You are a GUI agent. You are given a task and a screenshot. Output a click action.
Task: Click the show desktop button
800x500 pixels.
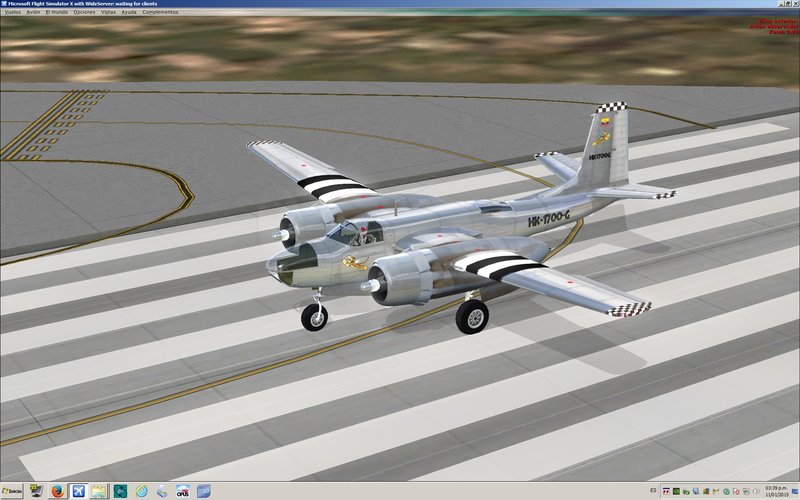pos(796,491)
